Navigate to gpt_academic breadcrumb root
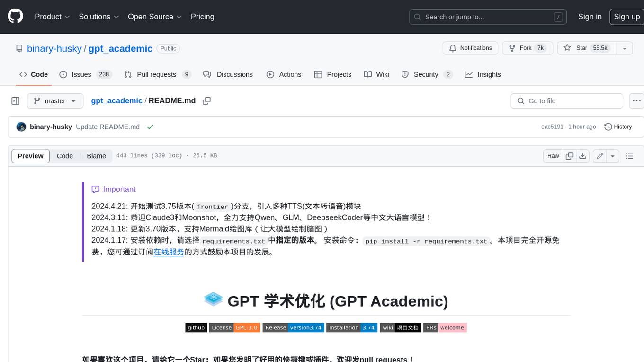The width and height of the screenshot is (644, 362). point(116,101)
